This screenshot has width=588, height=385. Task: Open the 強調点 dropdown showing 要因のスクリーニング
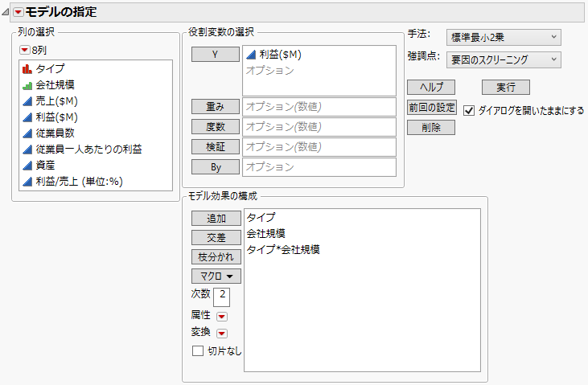[x=504, y=59]
